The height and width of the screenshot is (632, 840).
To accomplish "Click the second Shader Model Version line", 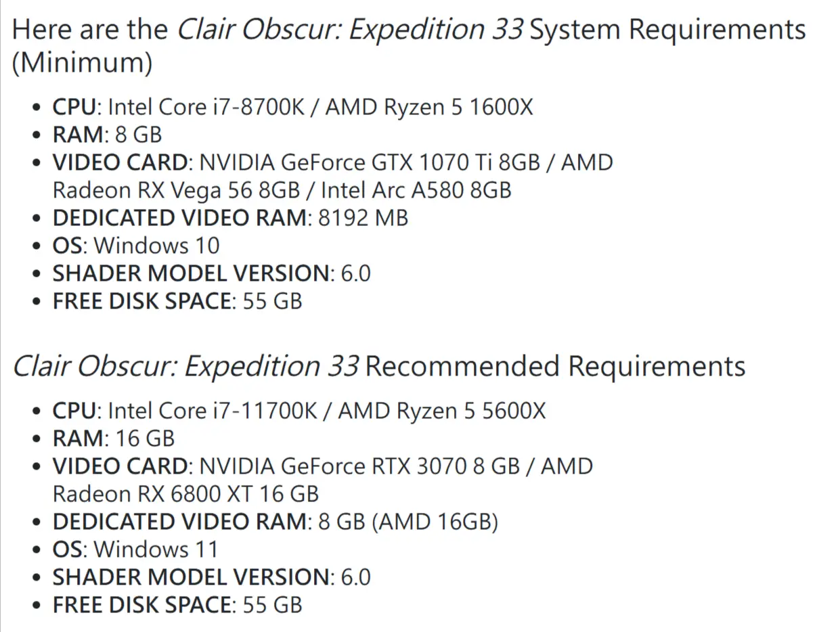I will pyautogui.click(x=211, y=577).
